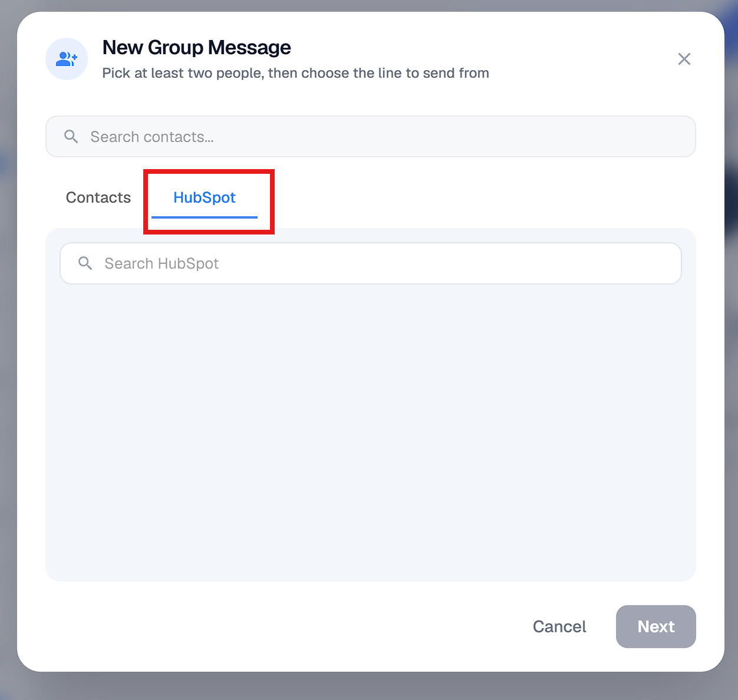Click the 'Pick at least two people' subtitle
This screenshot has height=700, width=738.
[x=296, y=73]
